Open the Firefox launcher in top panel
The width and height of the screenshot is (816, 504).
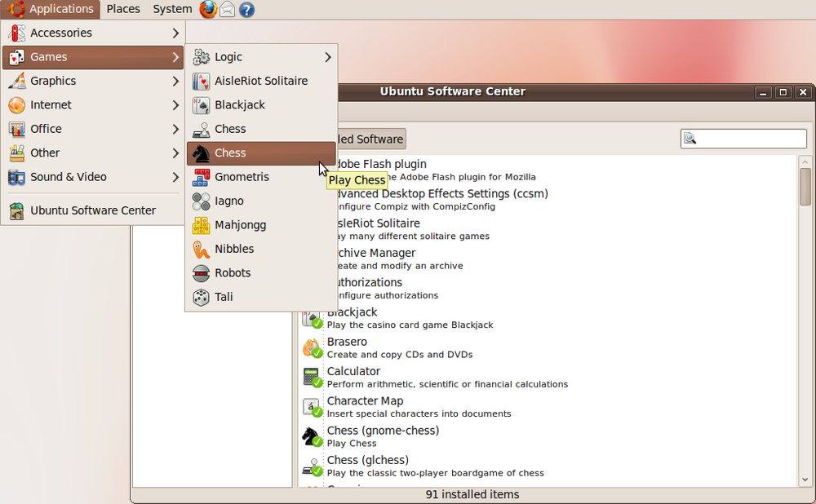pyautogui.click(x=208, y=9)
